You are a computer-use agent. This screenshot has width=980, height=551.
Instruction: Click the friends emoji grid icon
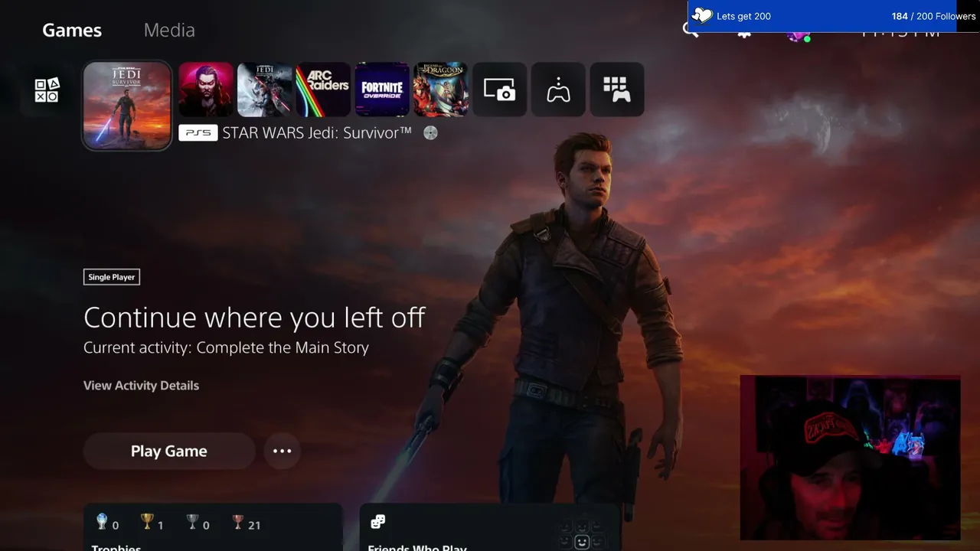[x=581, y=535]
